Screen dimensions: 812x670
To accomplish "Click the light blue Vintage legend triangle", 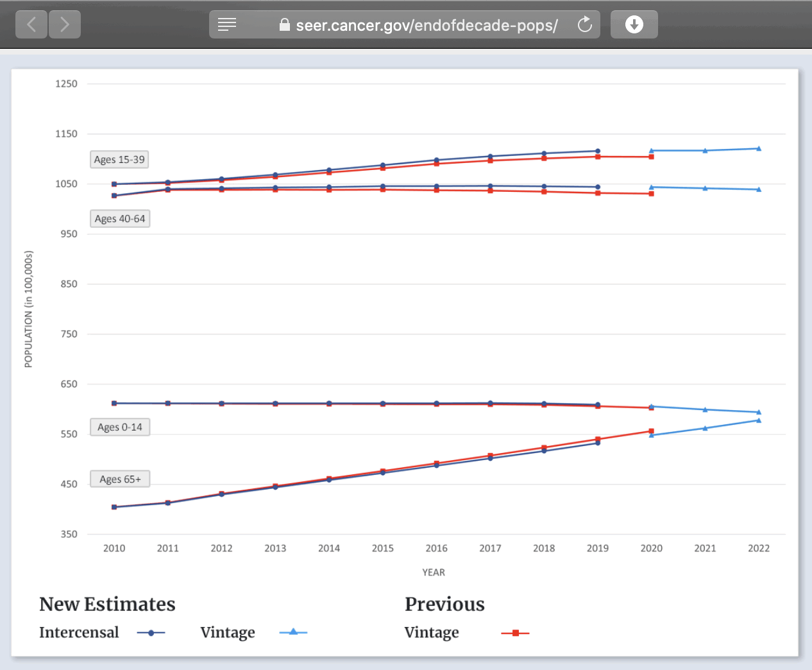I will point(293,632).
